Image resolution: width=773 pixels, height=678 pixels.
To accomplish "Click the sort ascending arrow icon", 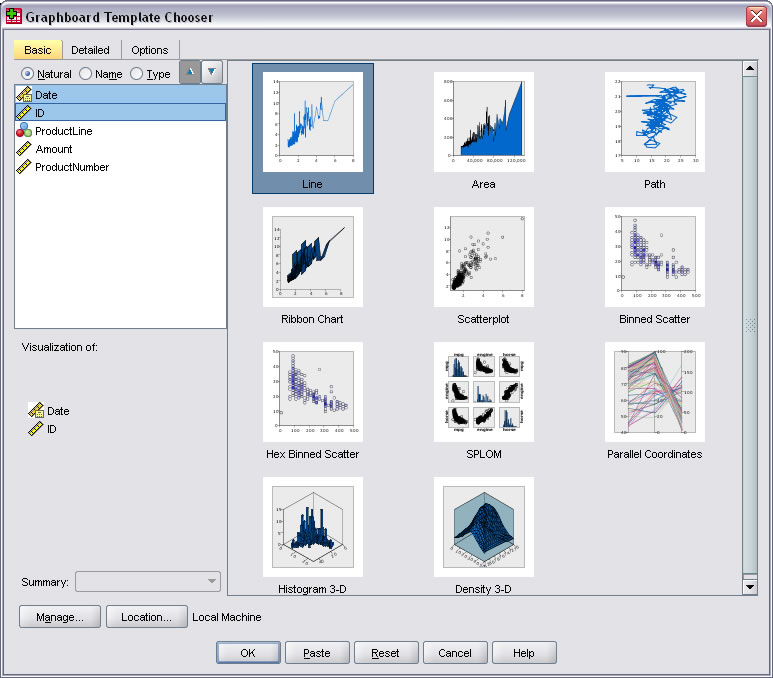I will click(x=189, y=73).
